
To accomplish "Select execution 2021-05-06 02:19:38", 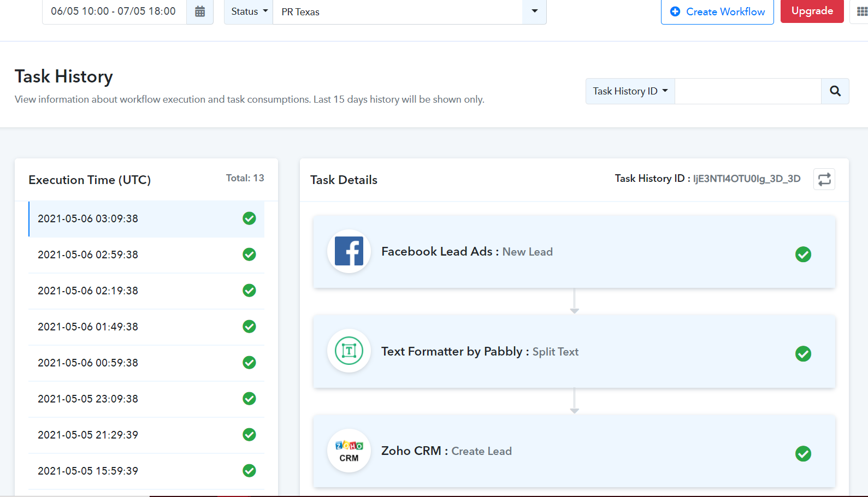I will tap(146, 291).
